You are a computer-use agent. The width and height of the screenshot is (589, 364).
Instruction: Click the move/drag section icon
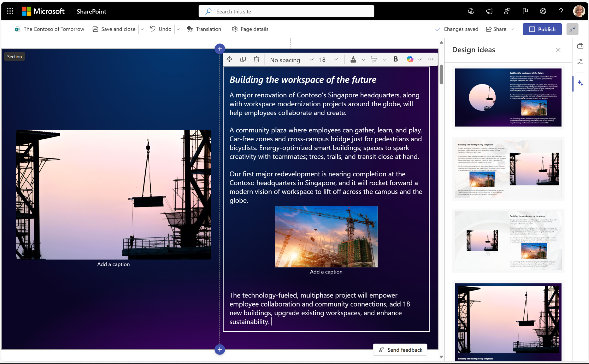point(229,59)
